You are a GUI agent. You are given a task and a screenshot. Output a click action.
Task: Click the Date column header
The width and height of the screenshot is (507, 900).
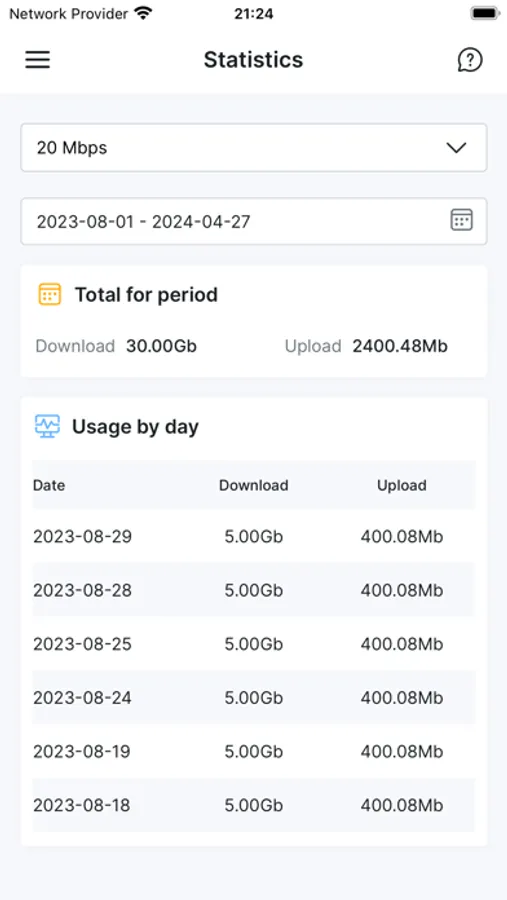click(49, 485)
